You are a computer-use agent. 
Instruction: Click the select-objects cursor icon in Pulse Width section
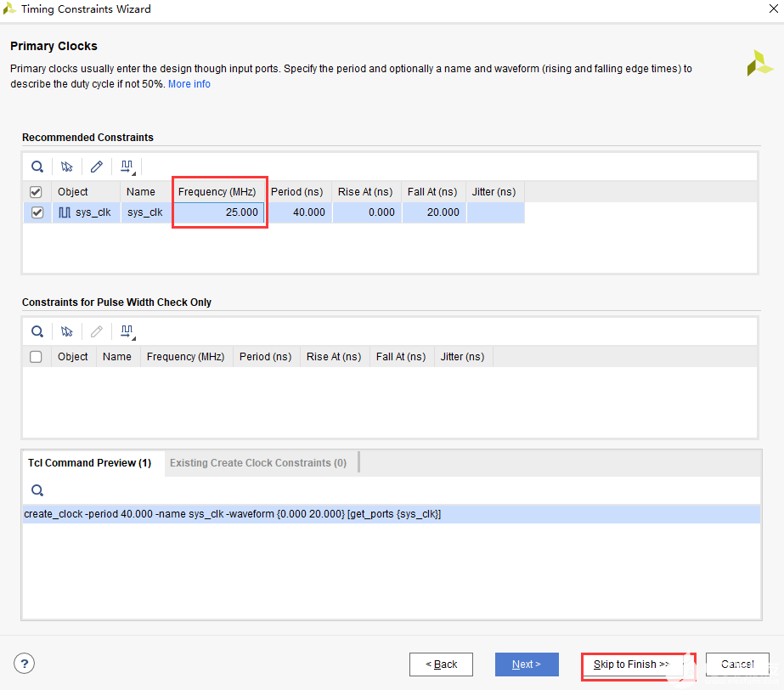[x=67, y=331]
